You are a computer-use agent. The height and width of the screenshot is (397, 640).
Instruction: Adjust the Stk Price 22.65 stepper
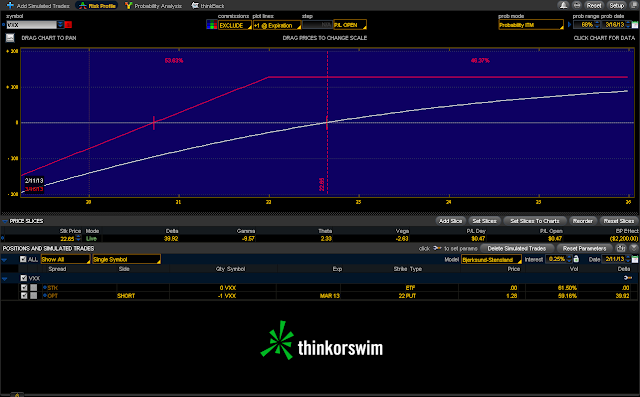[x=78, y=239]
